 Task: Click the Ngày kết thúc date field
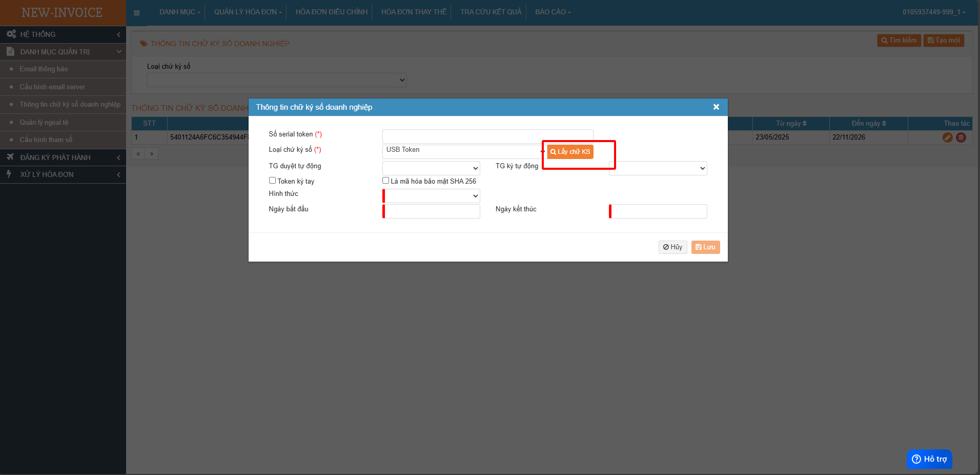[658, 211]
